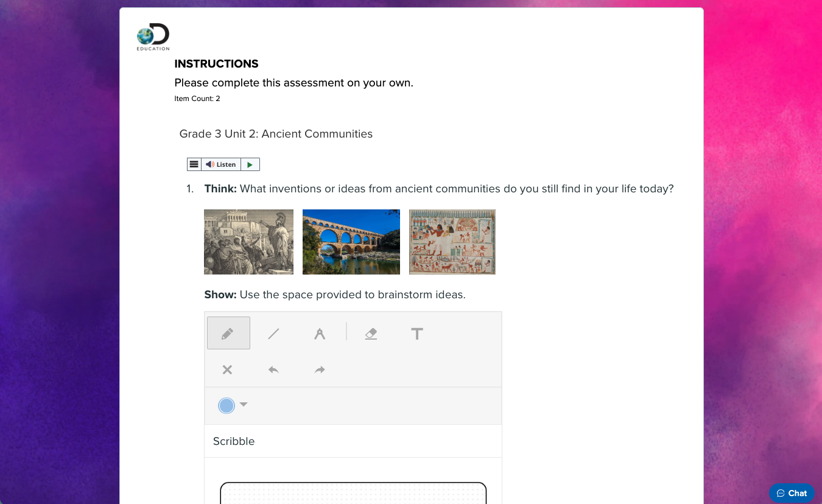
Task: Open the Chat support button
Action: [x=792, y=493]
